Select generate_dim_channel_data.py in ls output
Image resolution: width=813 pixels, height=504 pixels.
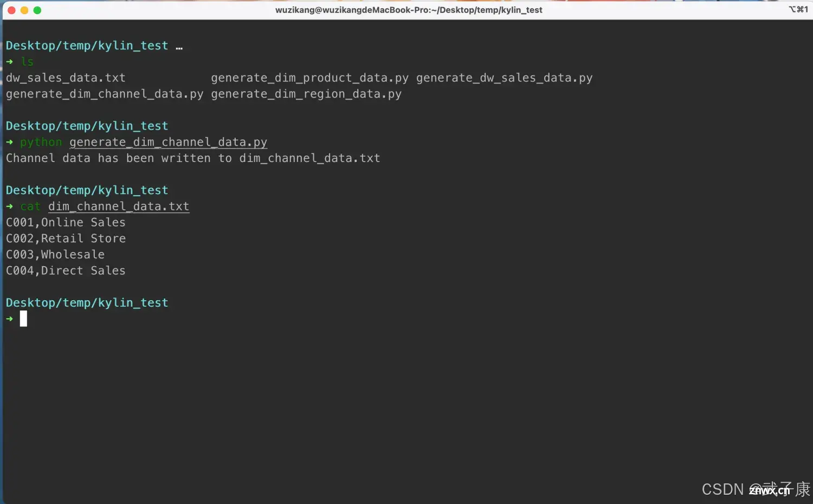[105, 94]
